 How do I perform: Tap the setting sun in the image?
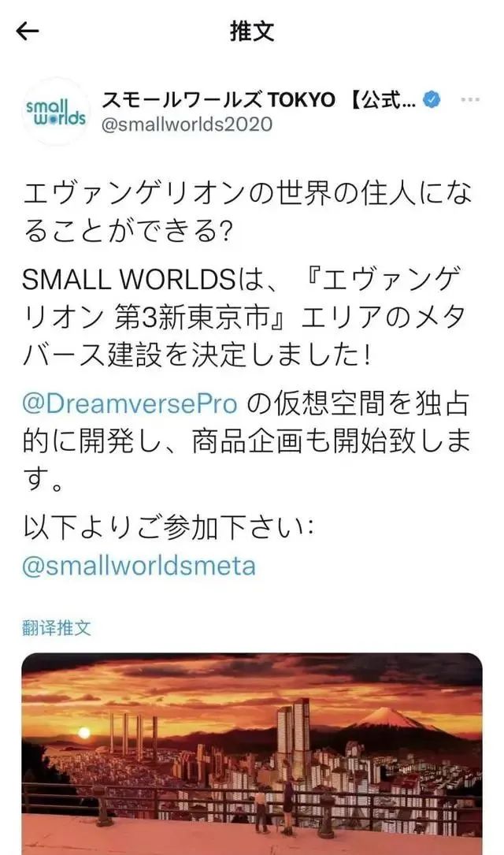(83, 733)
